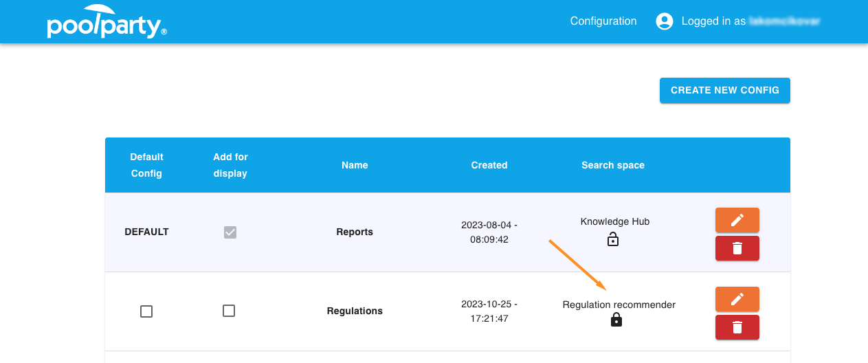The width and height of the screenshot is (868, 363).
Task: Click the Created column header
Action: 489,165
